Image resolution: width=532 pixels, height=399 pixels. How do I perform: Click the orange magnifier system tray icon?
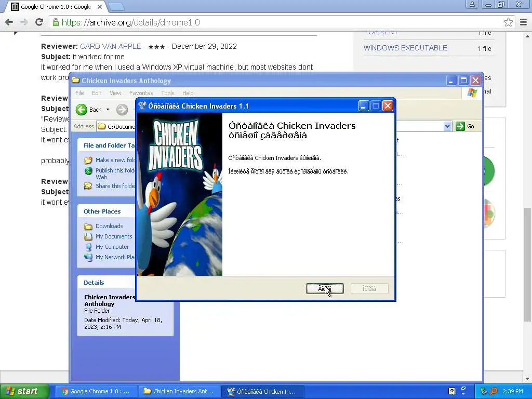[494, 391]
